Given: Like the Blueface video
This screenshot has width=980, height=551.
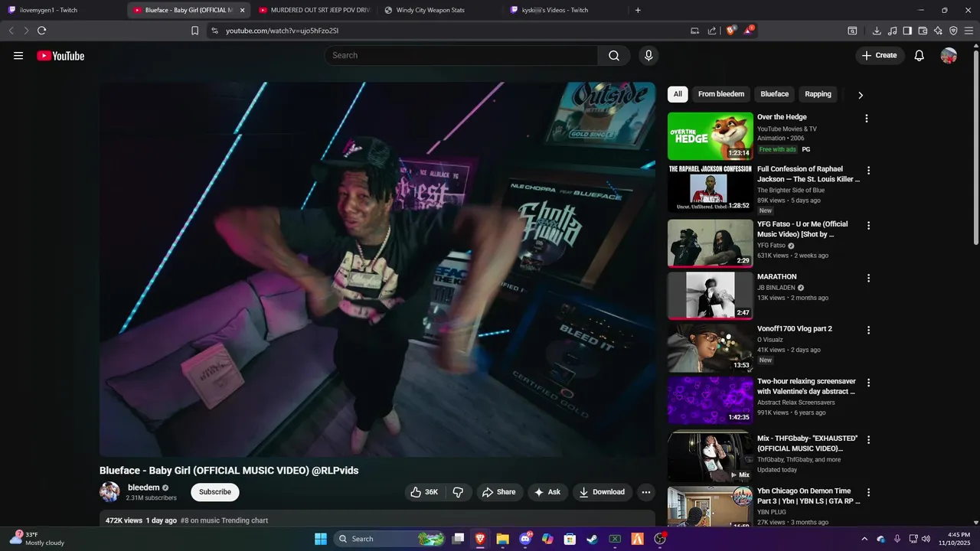Looking at the screenshot, I should point(425,492).
